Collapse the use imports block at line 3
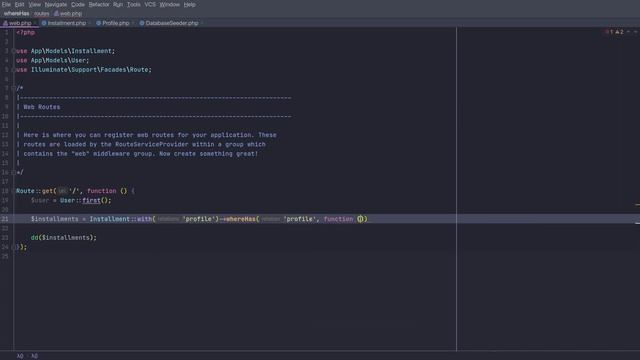The image size is (640, 360). point(13,51)
